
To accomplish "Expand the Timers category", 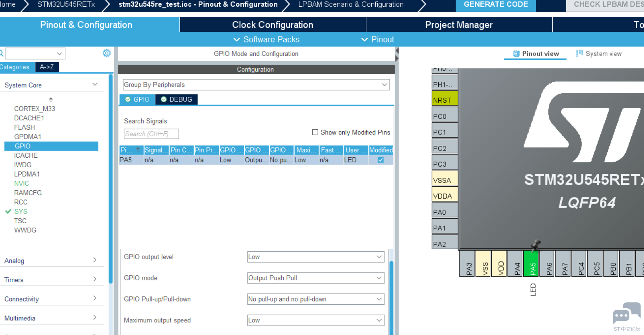I will tap(95, 279).
